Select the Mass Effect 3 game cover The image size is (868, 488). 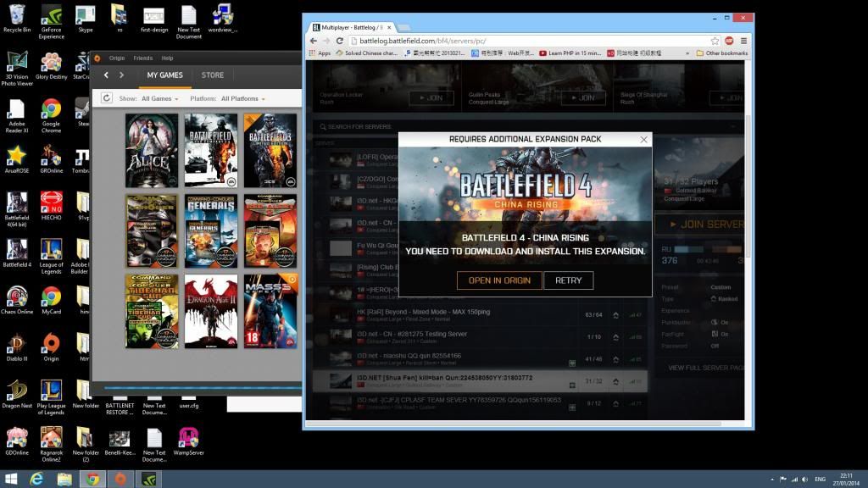point(270,312)
